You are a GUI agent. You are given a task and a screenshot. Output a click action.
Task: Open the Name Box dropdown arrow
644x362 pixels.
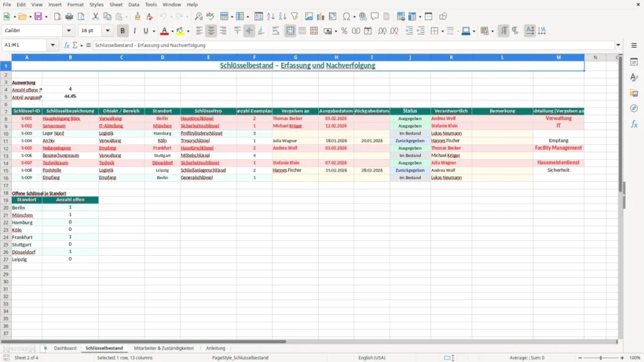pos(53,45)
